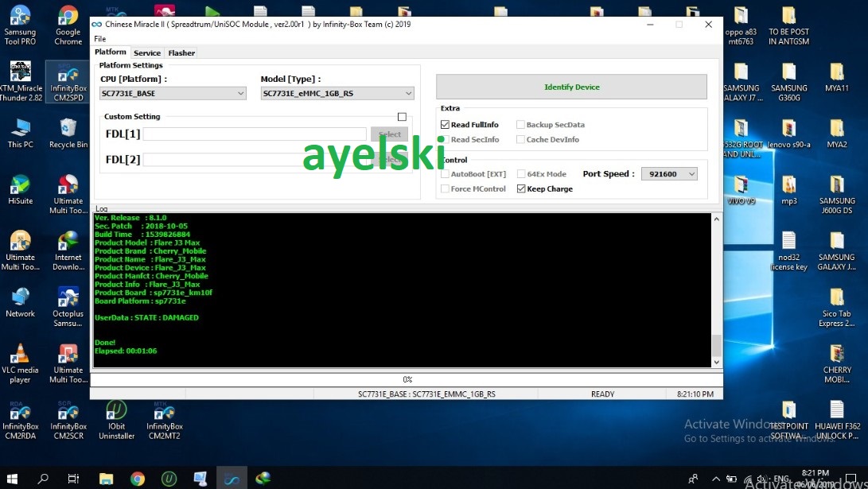The width and height of the screenshot is (868, 489).
Task: Enable 64Ex Mode checkbox
Action: 521,173
